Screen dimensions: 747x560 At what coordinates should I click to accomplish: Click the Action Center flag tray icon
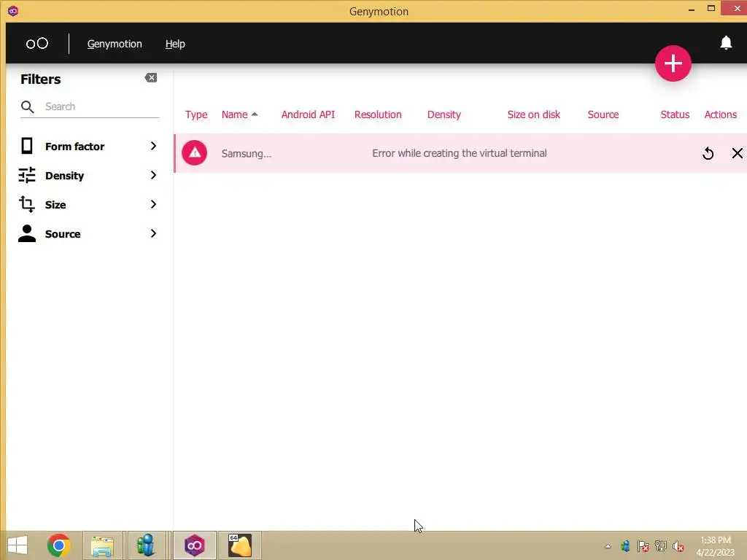click(643, 546)
